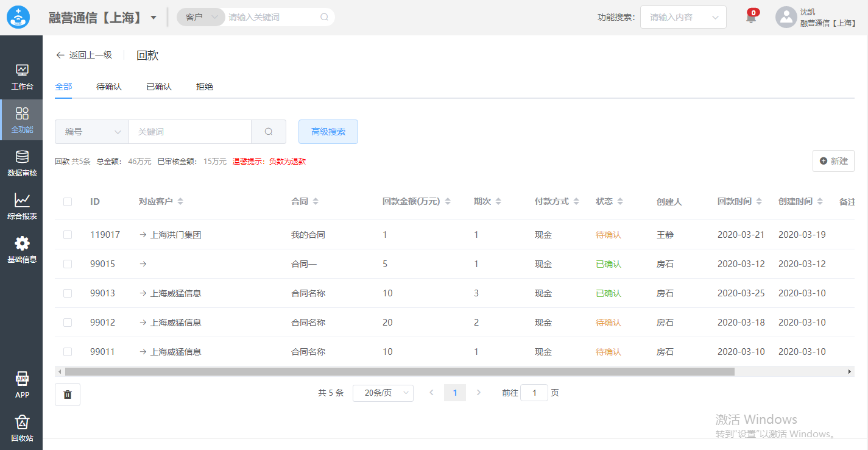Switch to the 已确认 tab
This screenshot has width=868, height=450.
[x=159, y=87]
